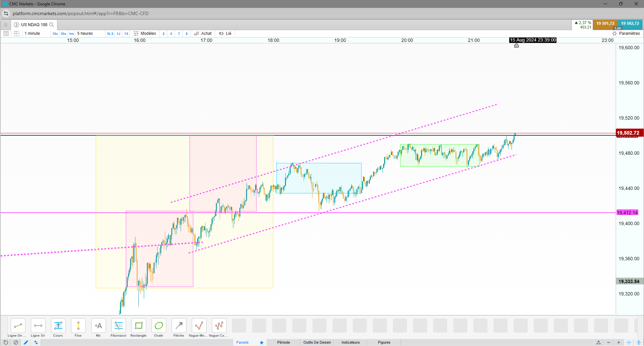Open the Paramètres settings
Image resolution: width=644 pixels, height=346 pixels.
(626, 33)
